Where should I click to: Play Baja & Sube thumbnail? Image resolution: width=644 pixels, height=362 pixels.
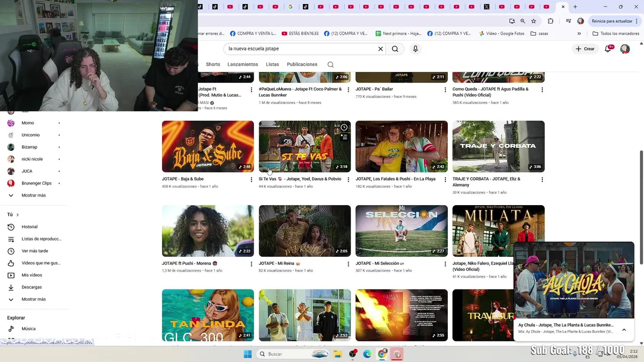[x=208, y=146]
